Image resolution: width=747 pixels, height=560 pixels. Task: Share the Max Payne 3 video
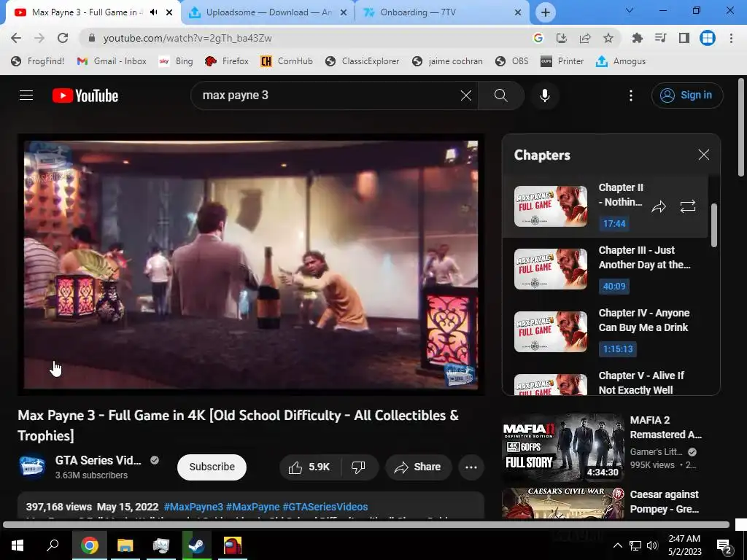point(417,467)
